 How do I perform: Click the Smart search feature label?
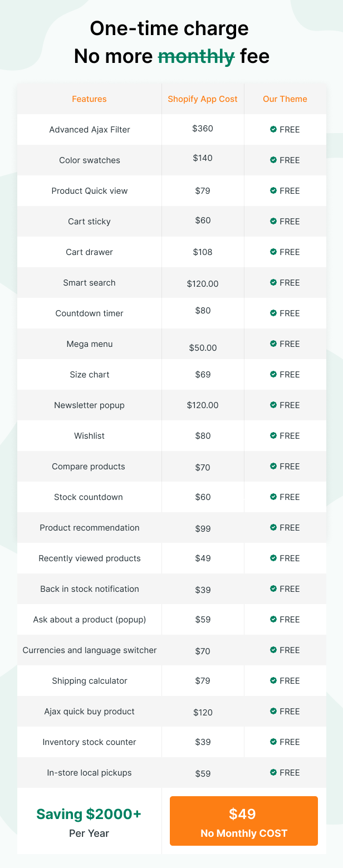[x=89, y=283]
